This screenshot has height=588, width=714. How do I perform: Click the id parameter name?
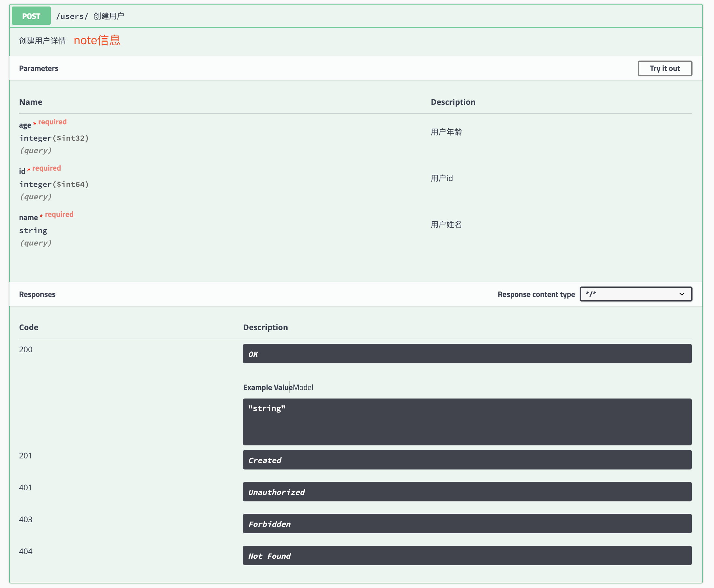(22, 171)
